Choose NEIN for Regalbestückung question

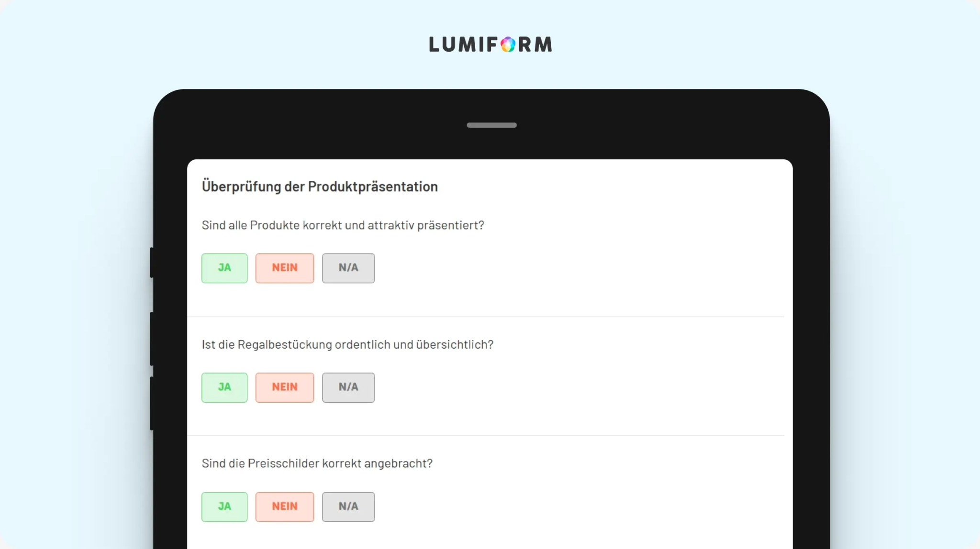(x=285, y=387)
